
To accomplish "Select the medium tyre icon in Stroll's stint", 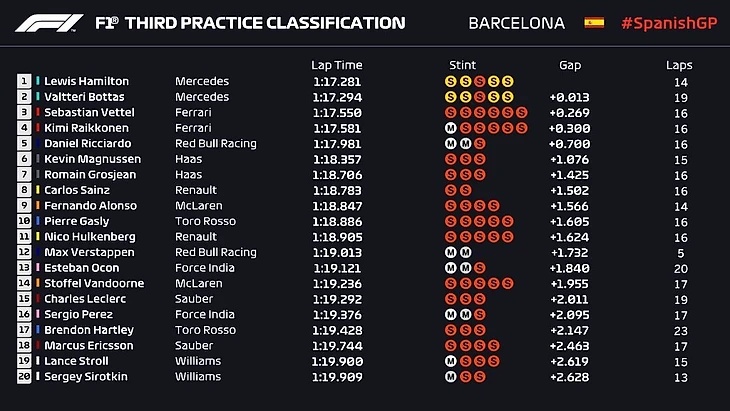I will pyautogui.click(x=451, y=361).
